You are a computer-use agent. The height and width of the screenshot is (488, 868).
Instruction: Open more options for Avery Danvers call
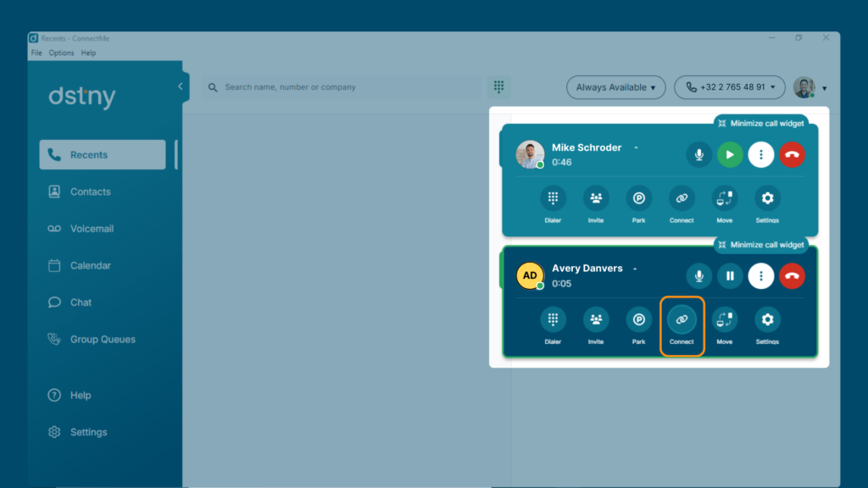point(760,275)
